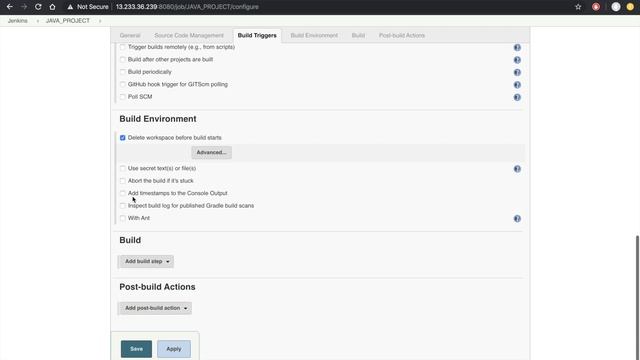This screenshot has height=360, width=640.
Task: Enable Trigger builds remotely checkbox
Action: click(122, 47)
